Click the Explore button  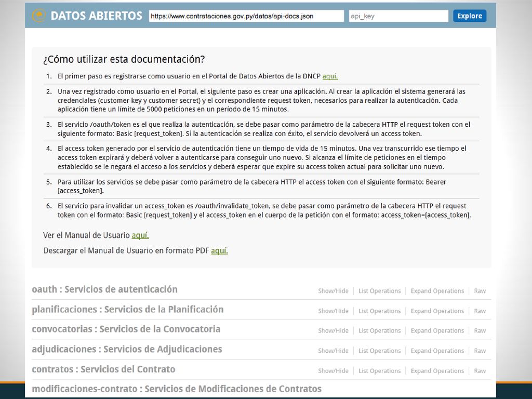click(470, 16)
